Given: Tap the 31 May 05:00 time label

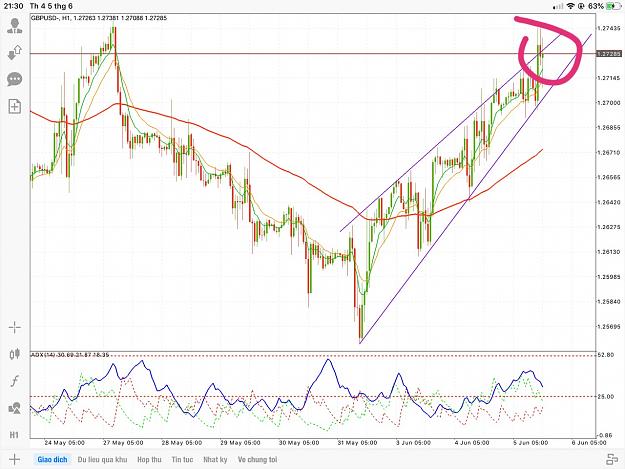Looking at the screenshot, I should point(357,443).
